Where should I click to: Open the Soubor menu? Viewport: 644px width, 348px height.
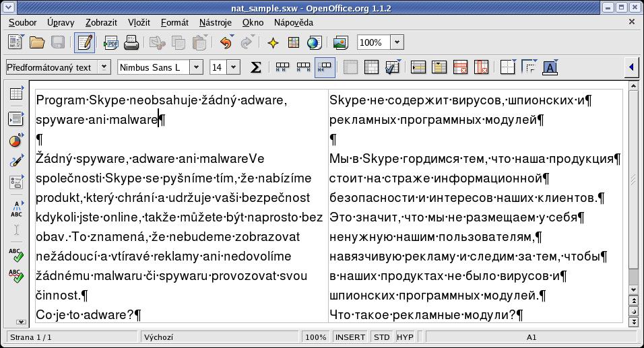pyautogui.click(x=23, y=23)
